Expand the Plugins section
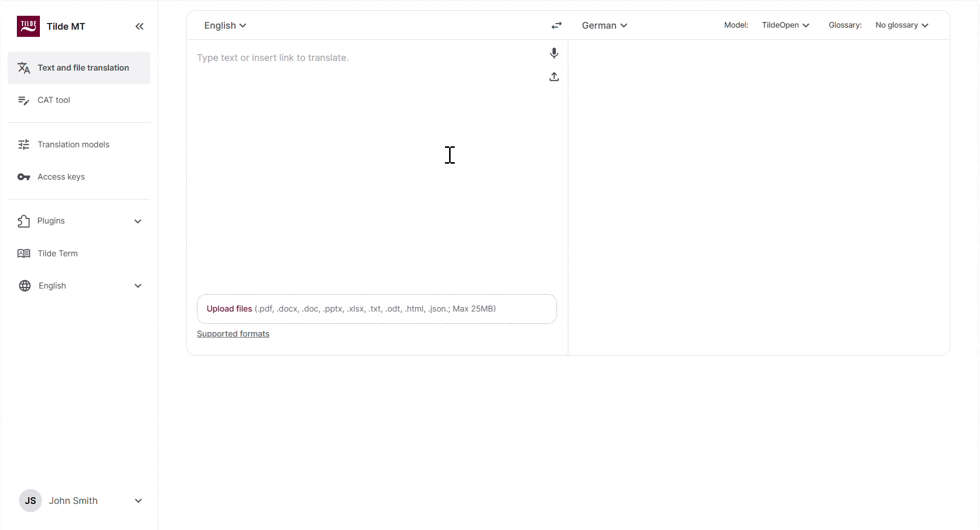Screen dimensions: 980x530 tap(79, 221)
